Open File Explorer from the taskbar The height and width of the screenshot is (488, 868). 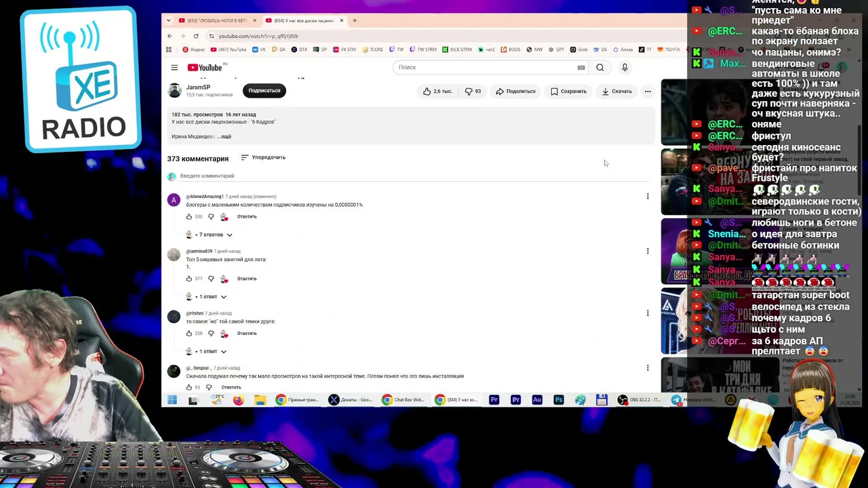coord(260,400)
